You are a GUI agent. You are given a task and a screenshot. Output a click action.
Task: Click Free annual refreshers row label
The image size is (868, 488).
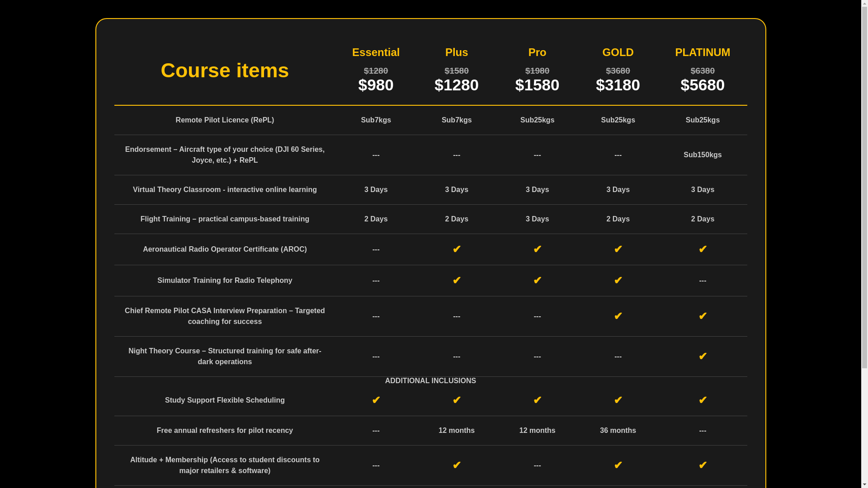(225, 431)
